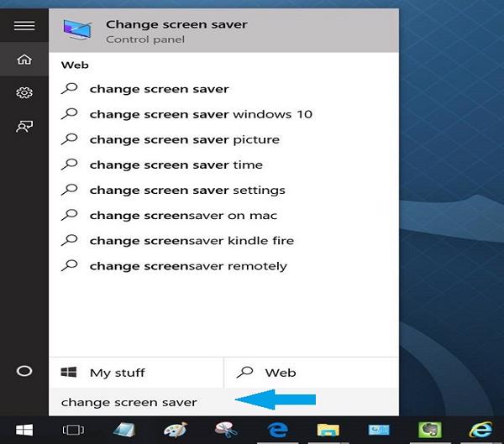The image size is (504, 444).
Task: Click the Cortana circle icon
Action: (24, 371)
